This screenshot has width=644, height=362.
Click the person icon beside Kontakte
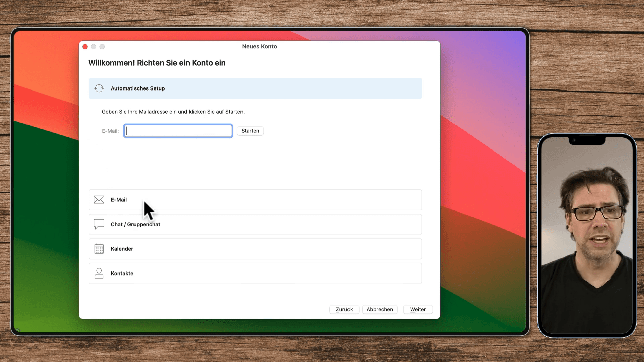tap(99, 273)
